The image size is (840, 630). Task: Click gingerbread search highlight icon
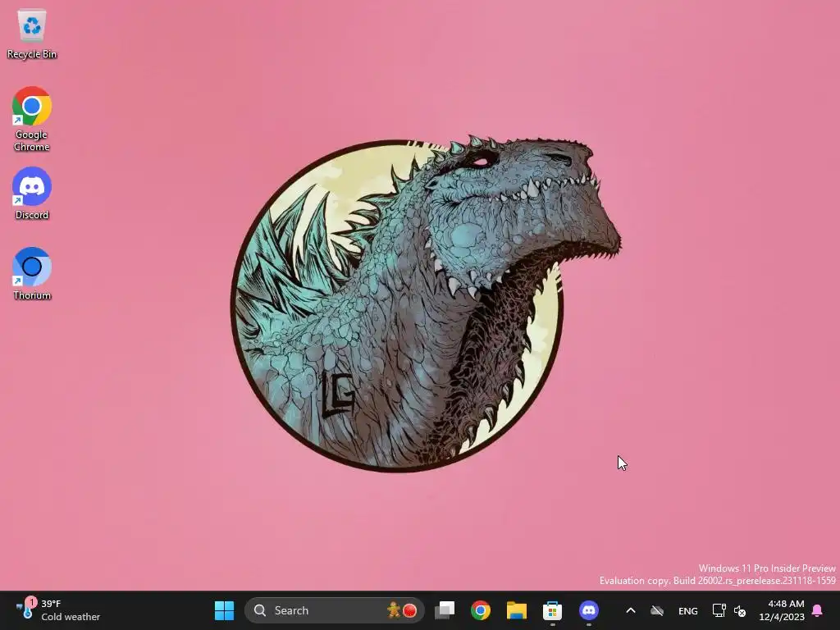click(x=394, y=610)
